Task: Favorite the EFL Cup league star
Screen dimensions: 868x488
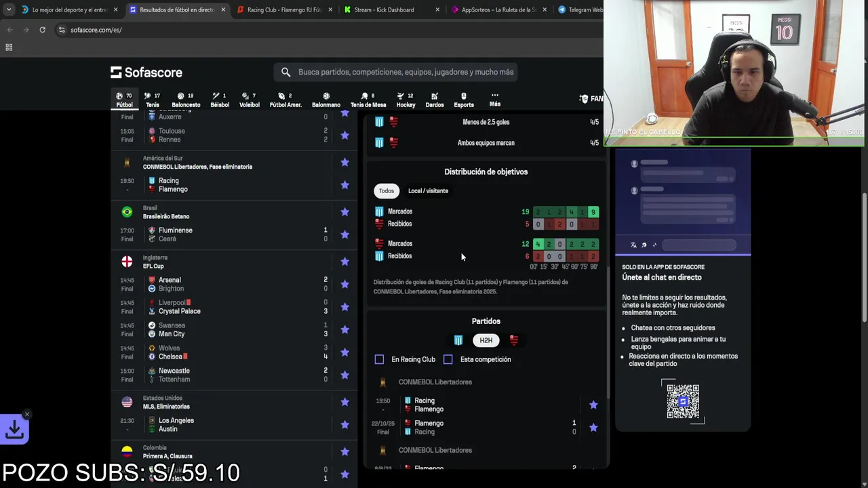Action: point(344,262)
